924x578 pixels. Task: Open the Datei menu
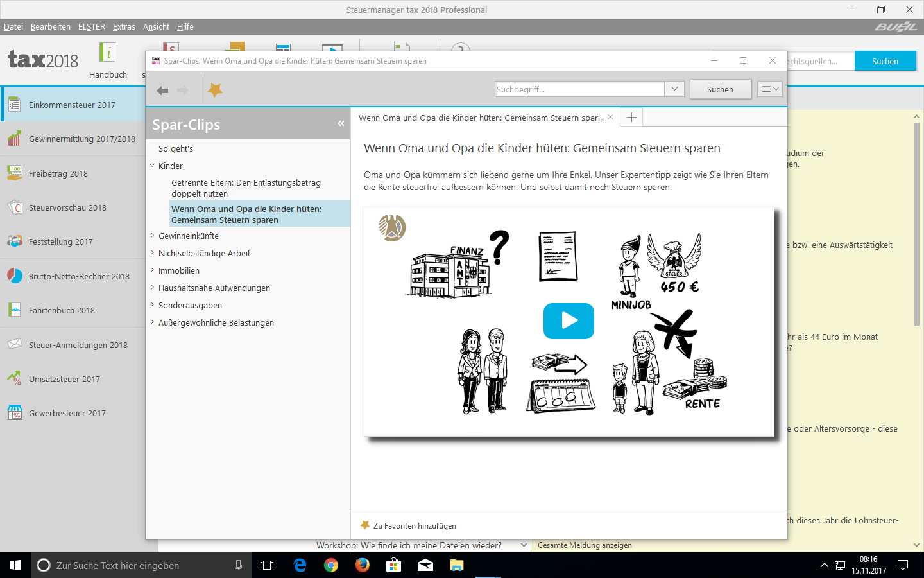(13, 26)
